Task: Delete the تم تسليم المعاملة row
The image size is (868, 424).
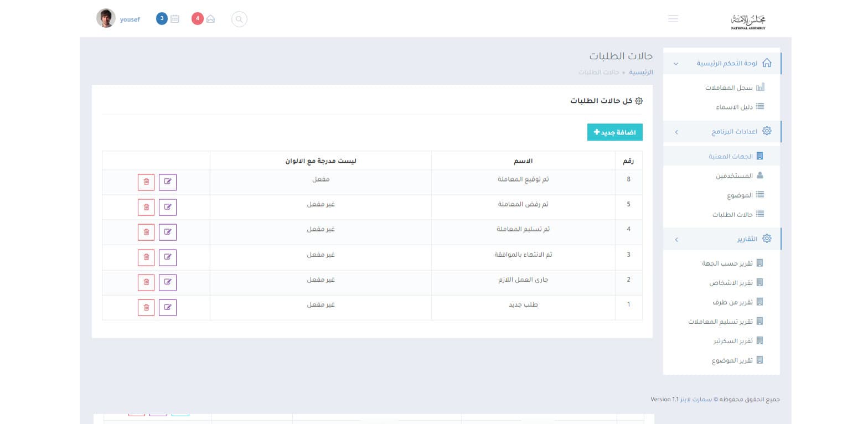Action: [x=146, y=232]
